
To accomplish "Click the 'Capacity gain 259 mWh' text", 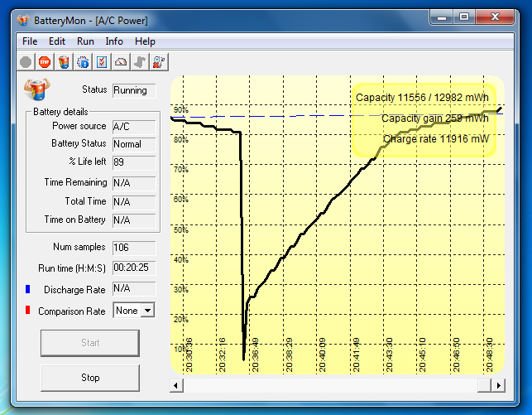I will pos(435,118).
